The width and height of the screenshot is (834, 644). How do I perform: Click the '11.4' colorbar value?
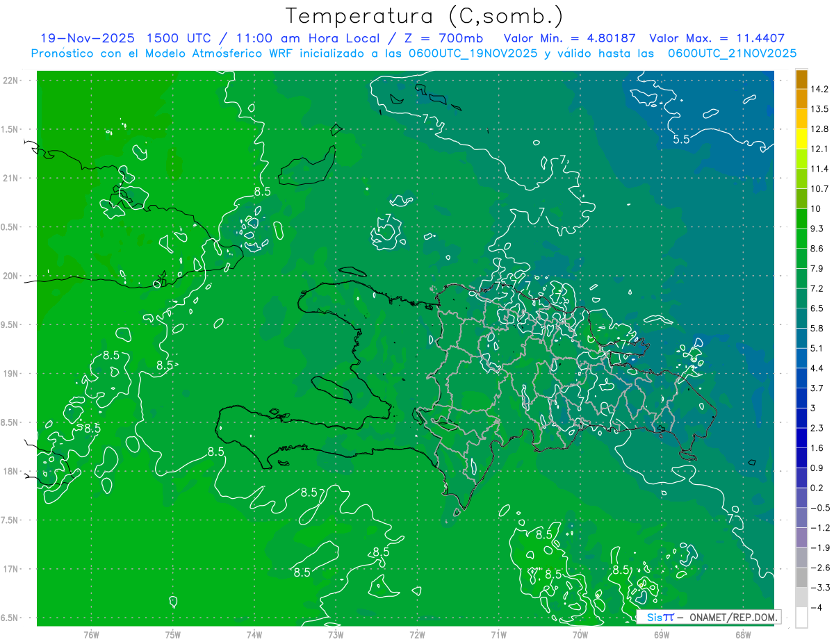pyautogui.click(x=820, y=169)
